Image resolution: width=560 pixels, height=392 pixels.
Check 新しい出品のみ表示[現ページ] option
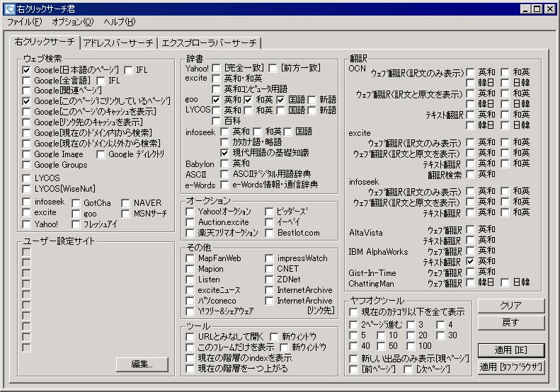click(x=353, y=359)
